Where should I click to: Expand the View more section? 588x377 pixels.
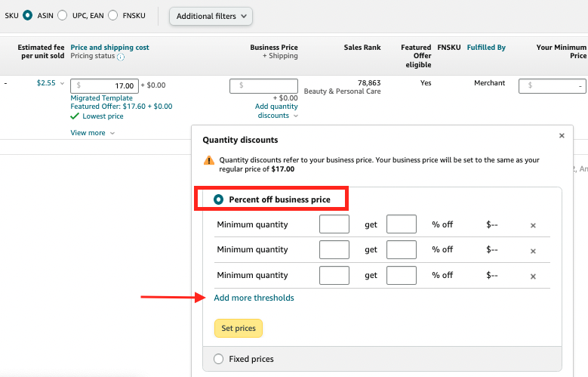pyautogui.click(x=92, y=133)
